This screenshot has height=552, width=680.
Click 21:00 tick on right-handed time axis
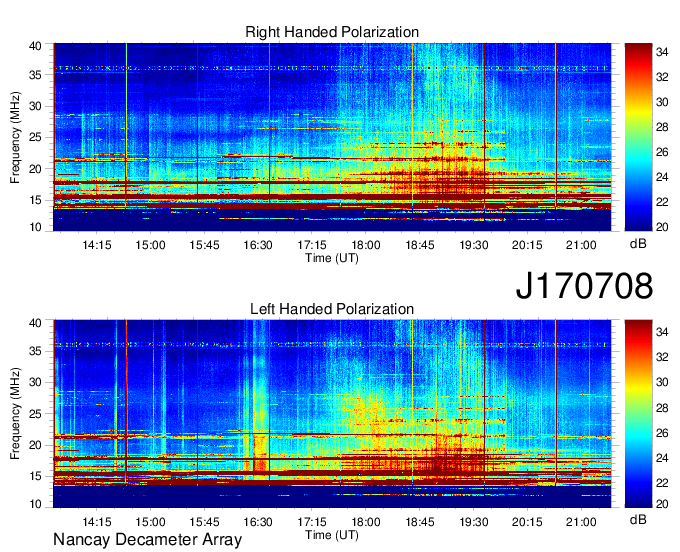[581, 245]
